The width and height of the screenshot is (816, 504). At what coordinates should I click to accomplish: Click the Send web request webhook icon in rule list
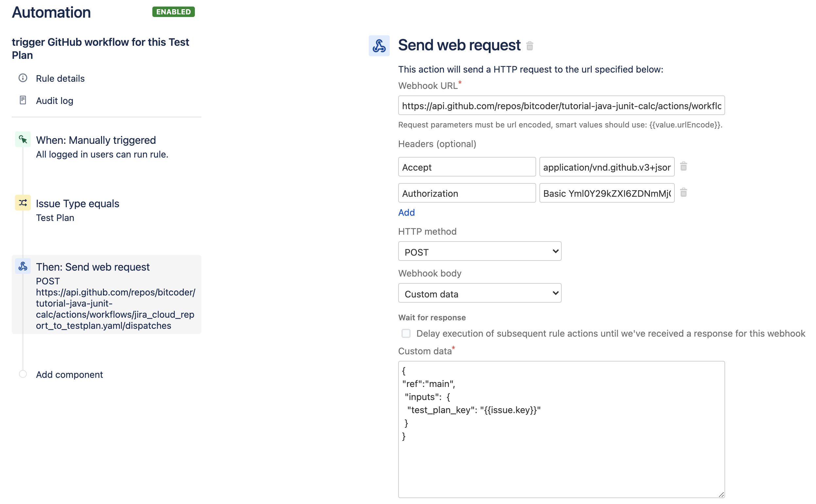pos(23,266)
